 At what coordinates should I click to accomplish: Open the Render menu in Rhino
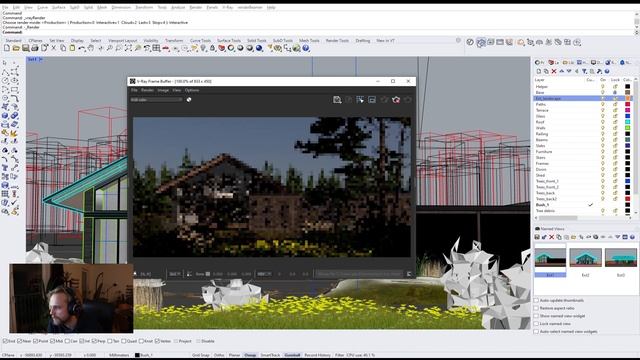click(x=196, y=7)
